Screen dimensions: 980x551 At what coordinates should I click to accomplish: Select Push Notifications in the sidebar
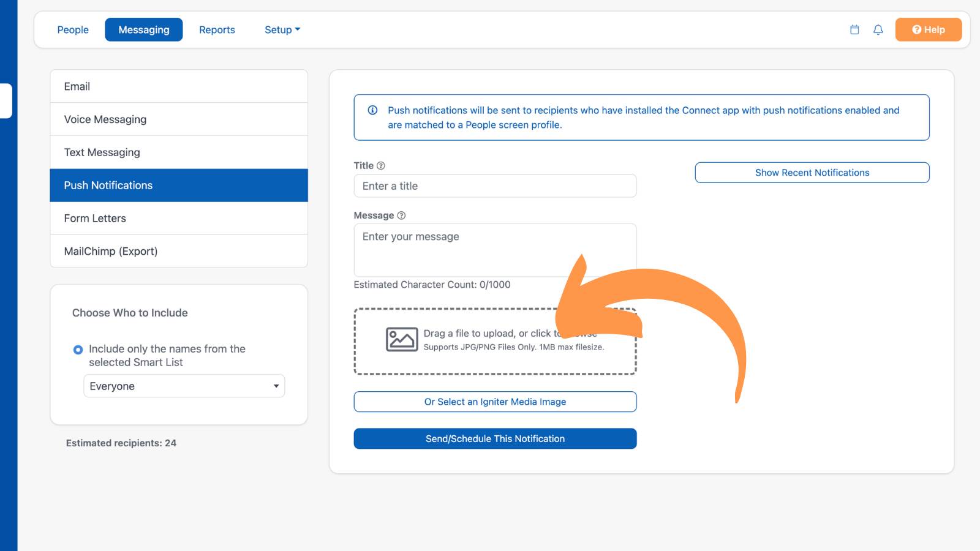point(179,186)
